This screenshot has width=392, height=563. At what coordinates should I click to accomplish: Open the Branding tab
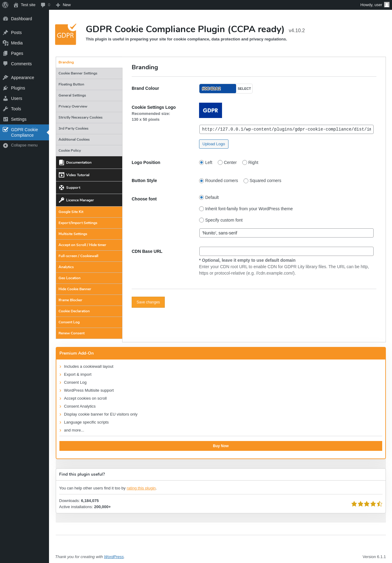(x=89, y=62)
